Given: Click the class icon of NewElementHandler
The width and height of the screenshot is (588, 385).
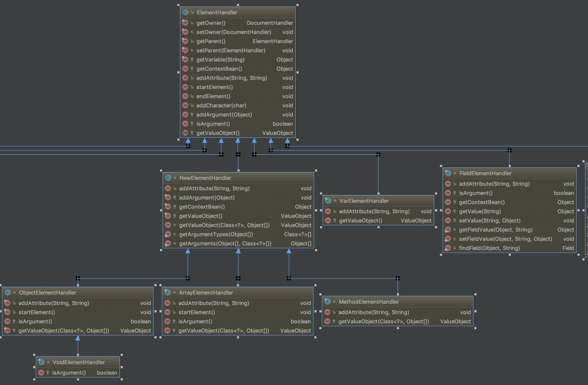Looking at the screenshot, I should point(168,178).
